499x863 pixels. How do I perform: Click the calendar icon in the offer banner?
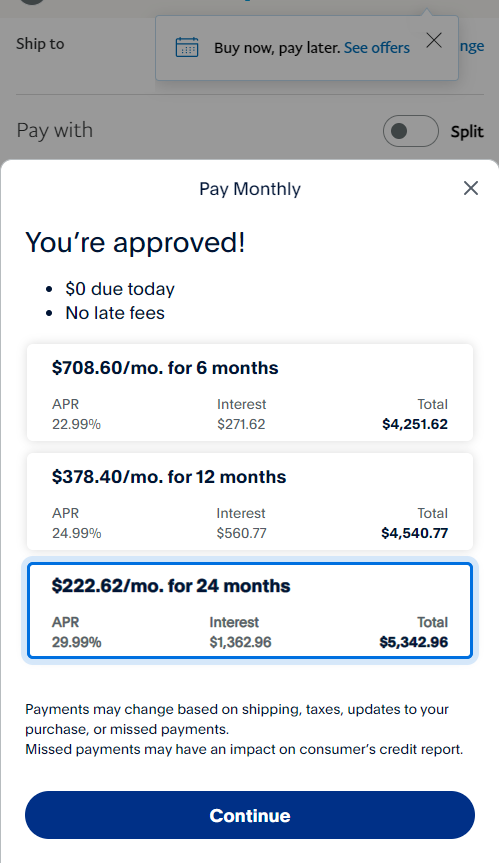pyautogui.click(x=187, y=47)
